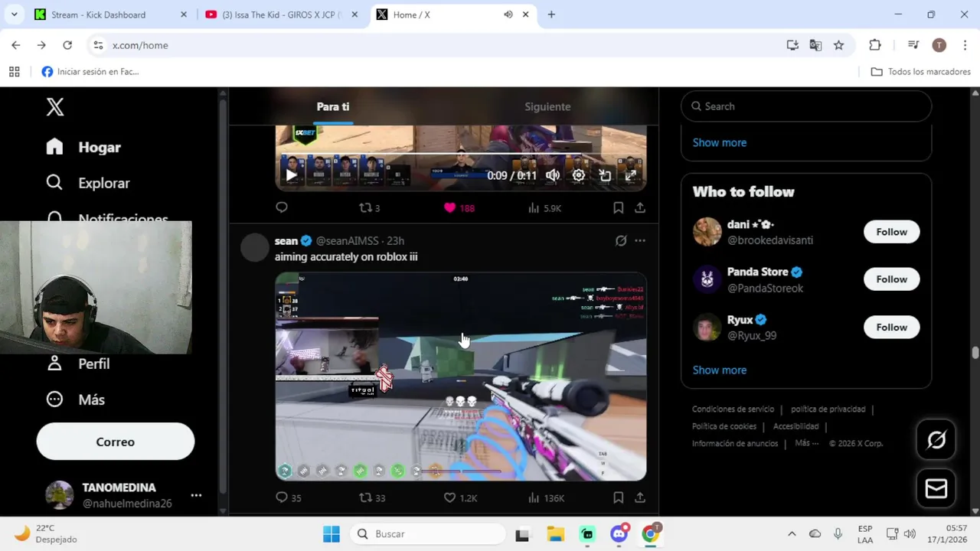
Task: Expand Chrome tab search dropdown
Action: [x=14, y=15]
